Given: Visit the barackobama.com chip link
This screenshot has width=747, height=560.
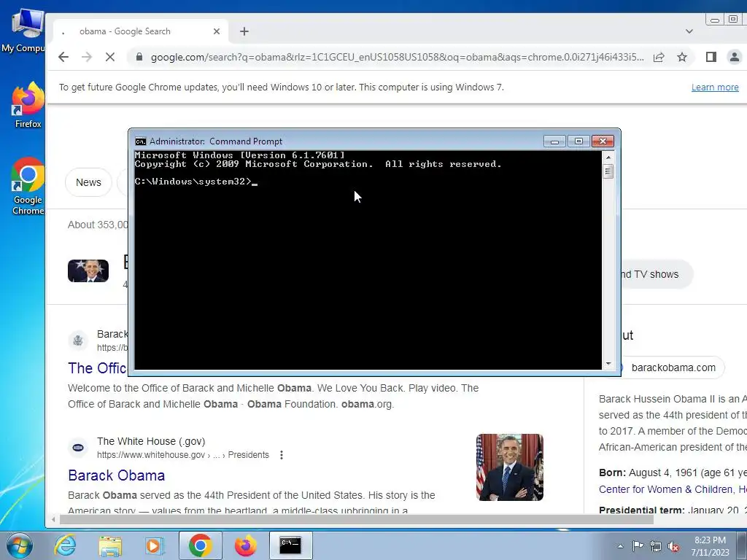Looking at the screenshot, I should [673, 367].
